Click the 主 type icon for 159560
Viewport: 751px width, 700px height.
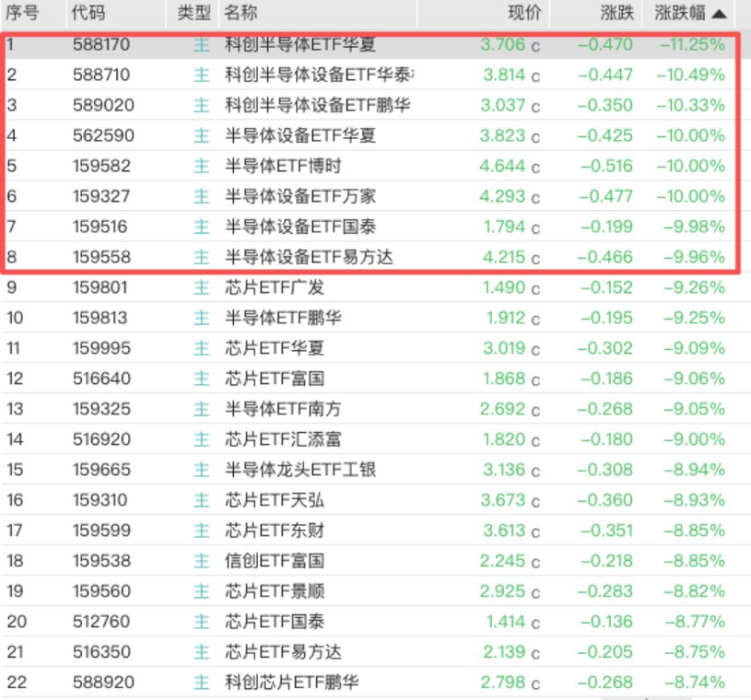pyautogui.click(x=202, y=591)
